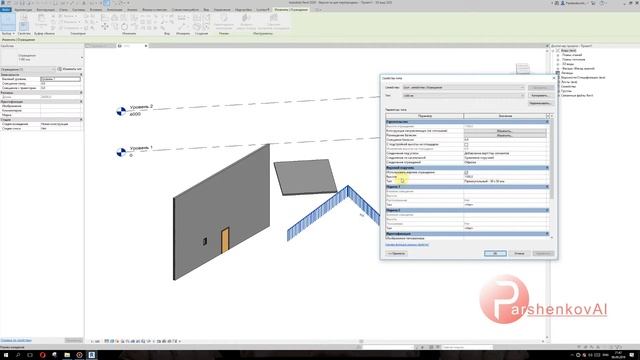Click the taskbar search icon

(x=18, y=355)
